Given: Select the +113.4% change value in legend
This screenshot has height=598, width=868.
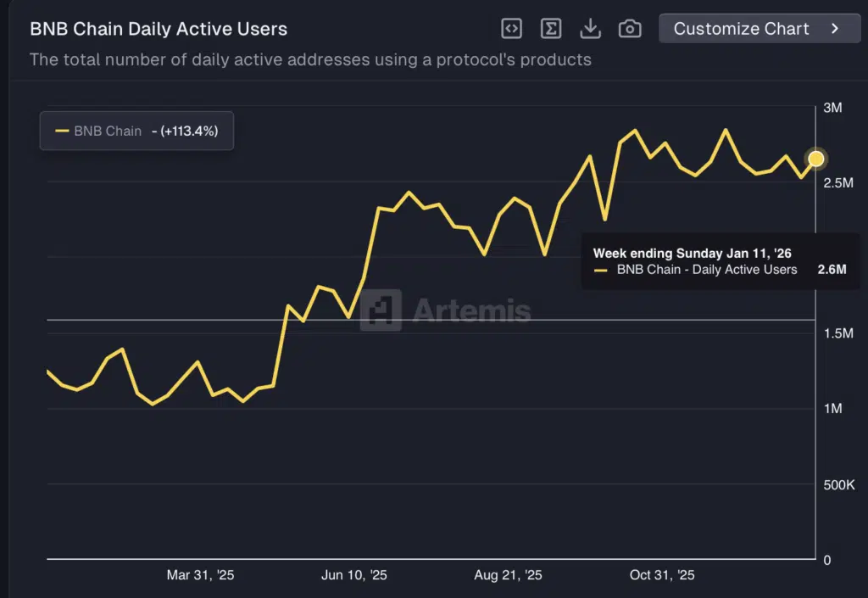Looking at the screenshot, I should (x=189, y=131).
